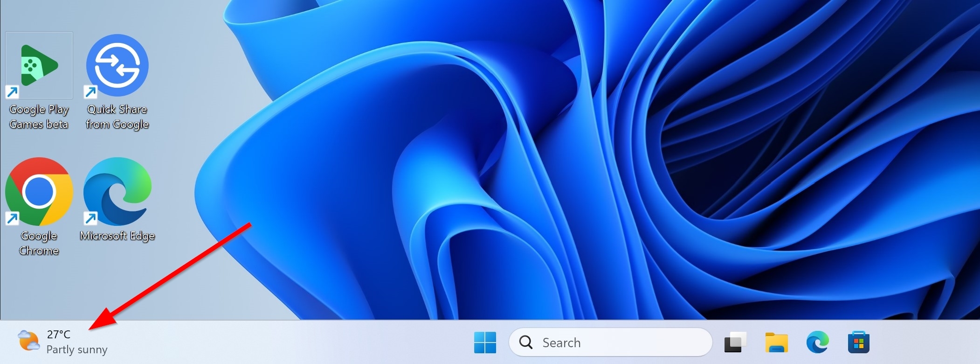Launch Microsoft Edge from the taskbar
Screen dimensions: 980x364
[817, 343]
